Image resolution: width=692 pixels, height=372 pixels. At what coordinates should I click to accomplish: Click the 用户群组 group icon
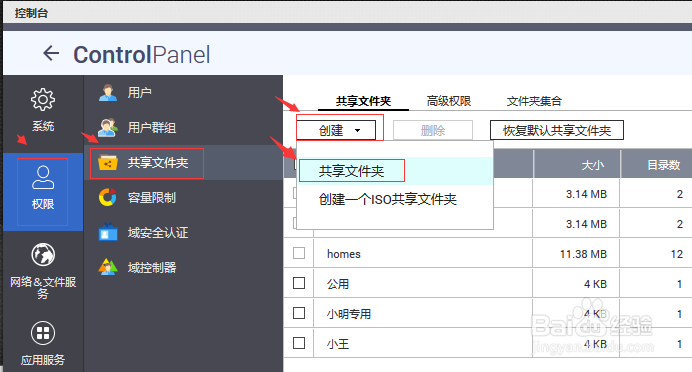tap(108, 128)
